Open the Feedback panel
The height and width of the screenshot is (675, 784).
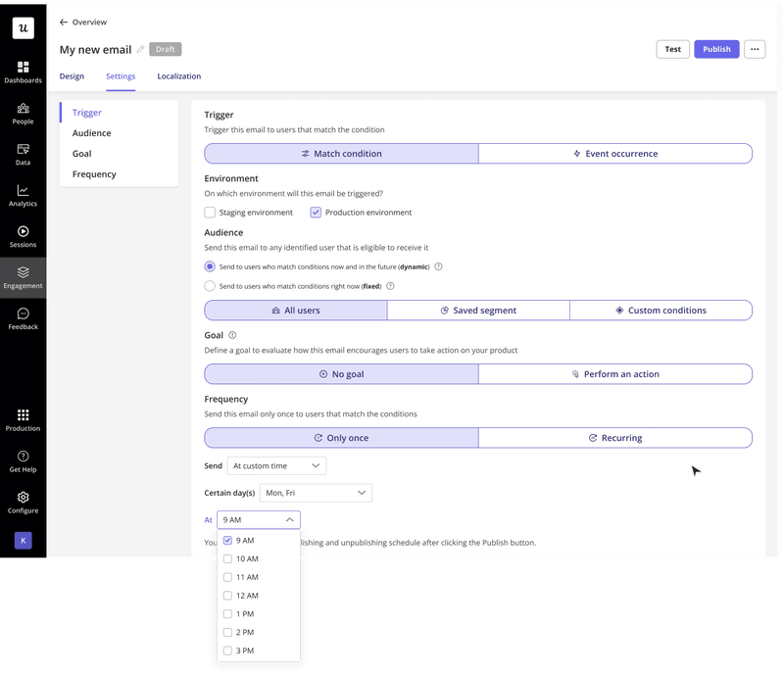tap(23, 318)
